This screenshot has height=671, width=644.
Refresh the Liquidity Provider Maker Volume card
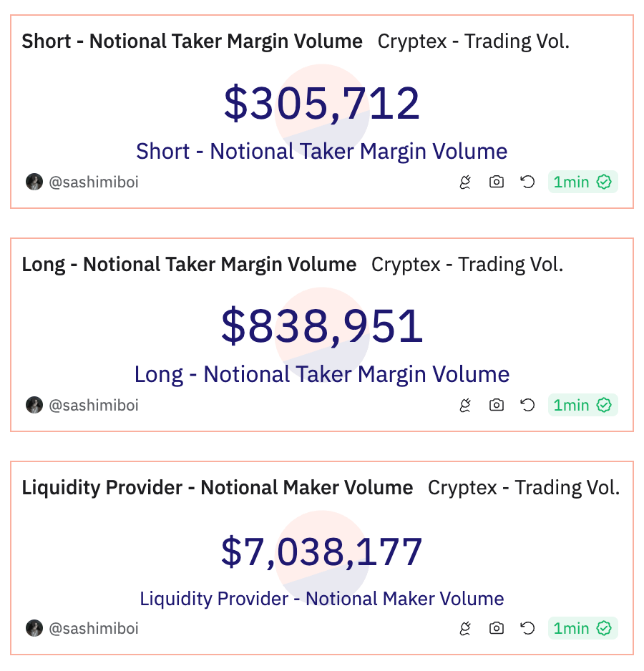pyautogui.click(x=527, y=628)
